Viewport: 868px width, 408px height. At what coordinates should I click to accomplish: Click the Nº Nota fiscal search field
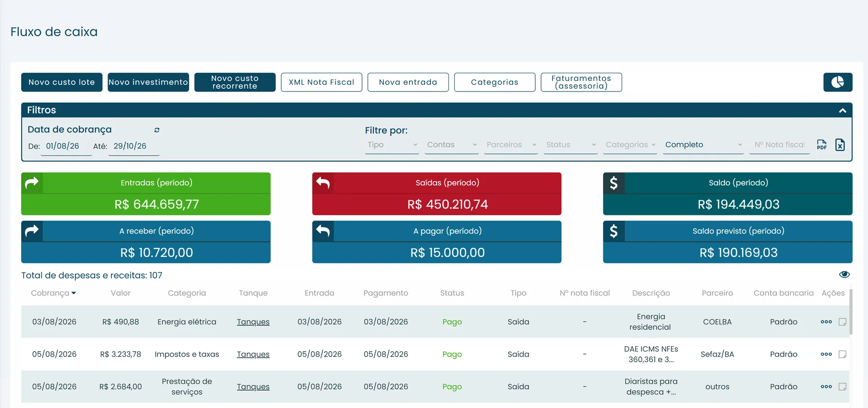(x=779, y=145)
